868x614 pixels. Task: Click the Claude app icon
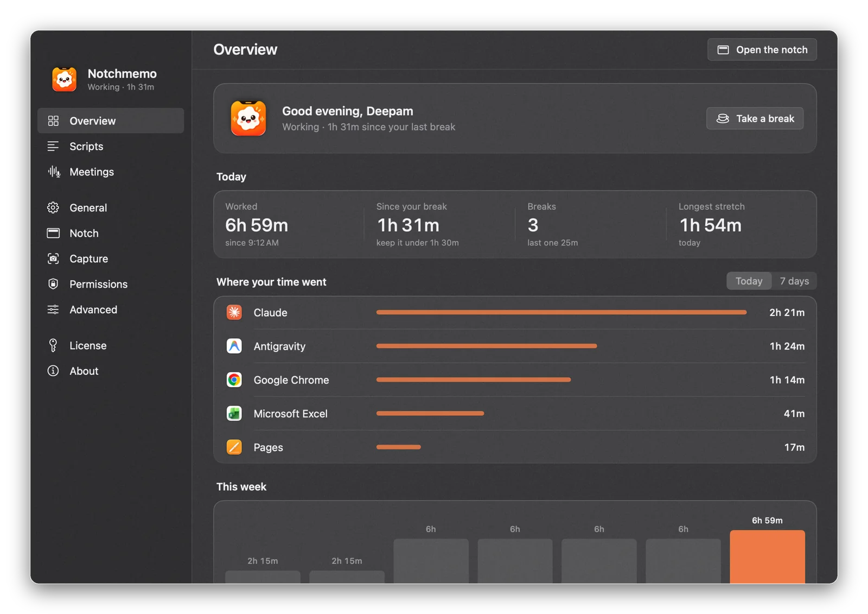coord(234,312)
